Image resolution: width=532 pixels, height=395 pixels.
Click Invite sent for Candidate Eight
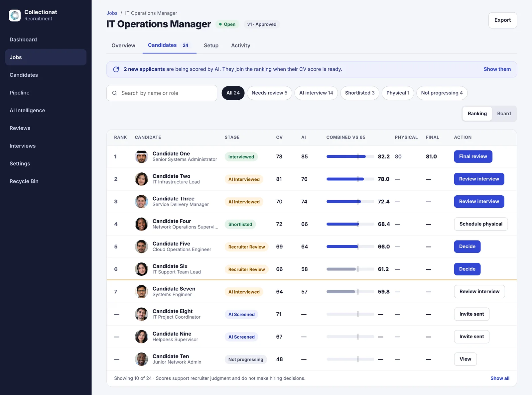(471, 314)
